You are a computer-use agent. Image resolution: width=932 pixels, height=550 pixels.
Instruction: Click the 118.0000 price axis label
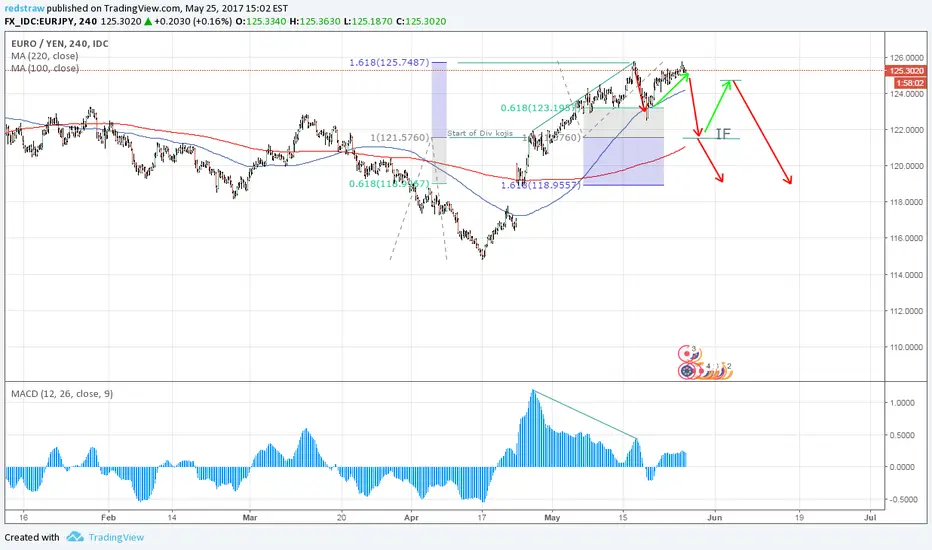906,202
